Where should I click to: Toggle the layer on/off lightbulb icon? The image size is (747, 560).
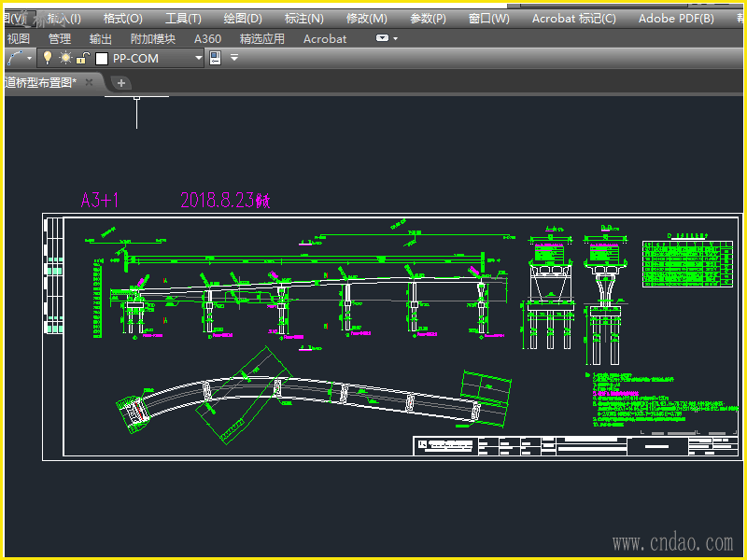pos(48,58)
